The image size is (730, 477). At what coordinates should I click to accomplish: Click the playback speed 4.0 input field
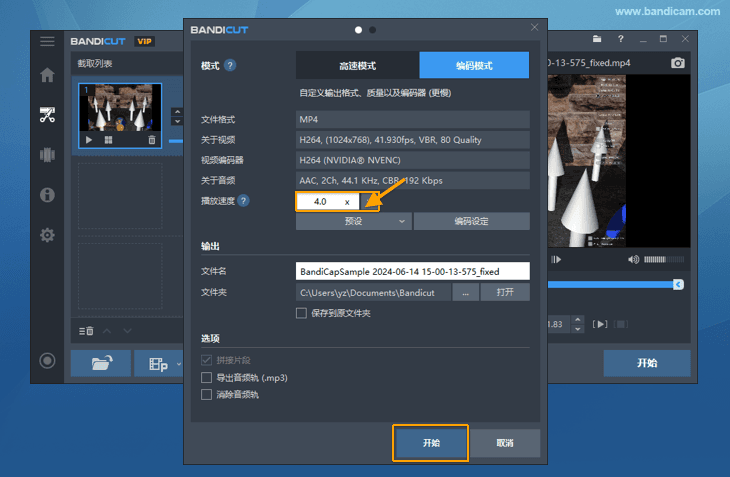327,202
